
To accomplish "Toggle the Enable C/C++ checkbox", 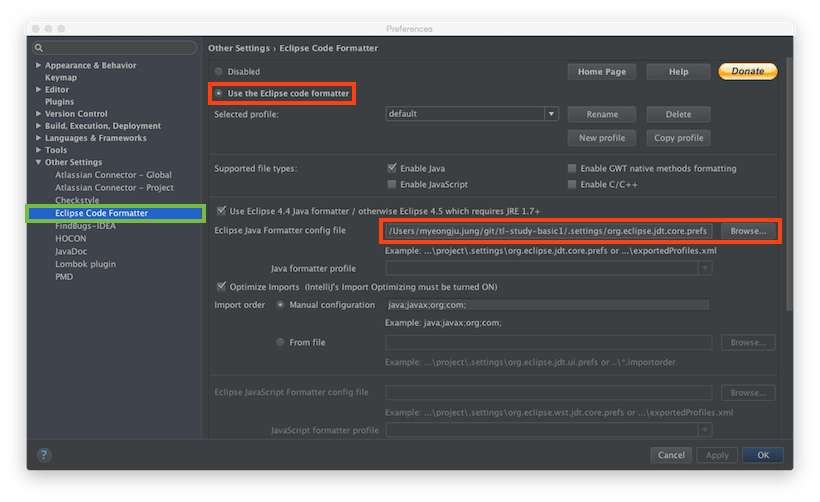I will tap(572, 184).
